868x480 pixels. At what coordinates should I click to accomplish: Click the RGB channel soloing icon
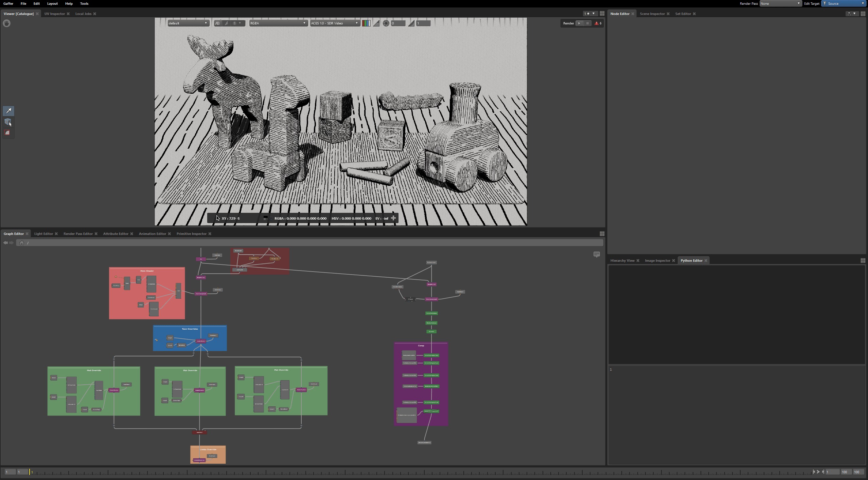366,23
